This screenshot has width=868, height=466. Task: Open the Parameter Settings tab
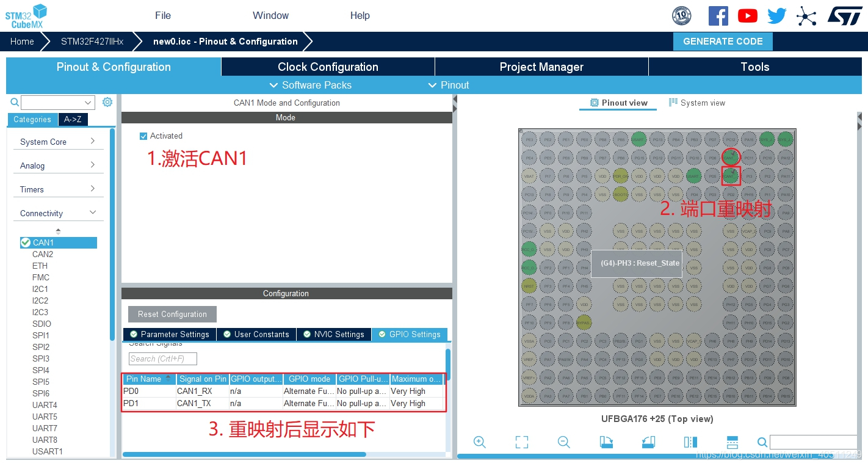click(170, 335)
